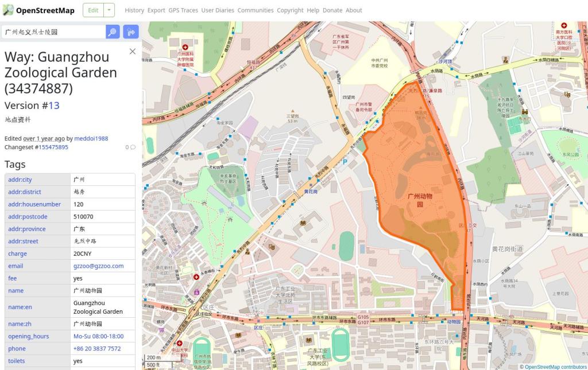
Task: Open the Edit dropdown arrow
Action: (109, 10)
